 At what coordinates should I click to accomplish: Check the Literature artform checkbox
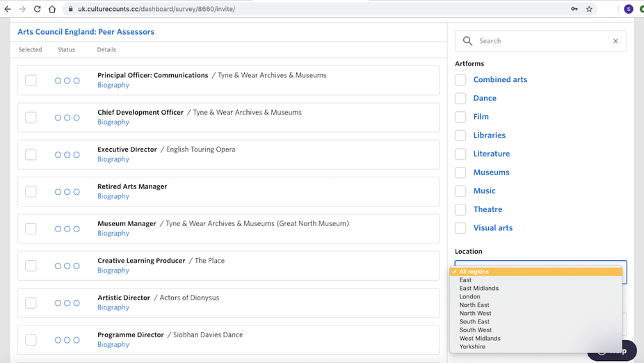[460, 154]
